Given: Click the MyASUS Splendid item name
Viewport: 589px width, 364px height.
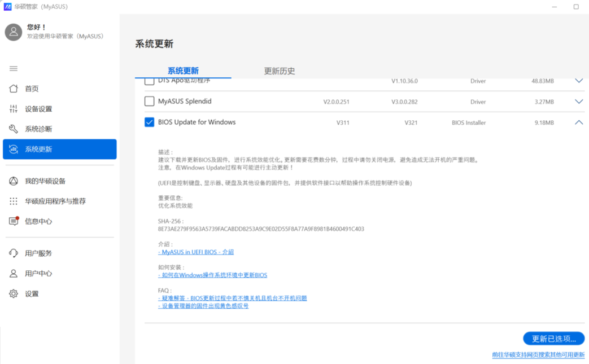Looking at the screenshot, I should coord(185,102).
